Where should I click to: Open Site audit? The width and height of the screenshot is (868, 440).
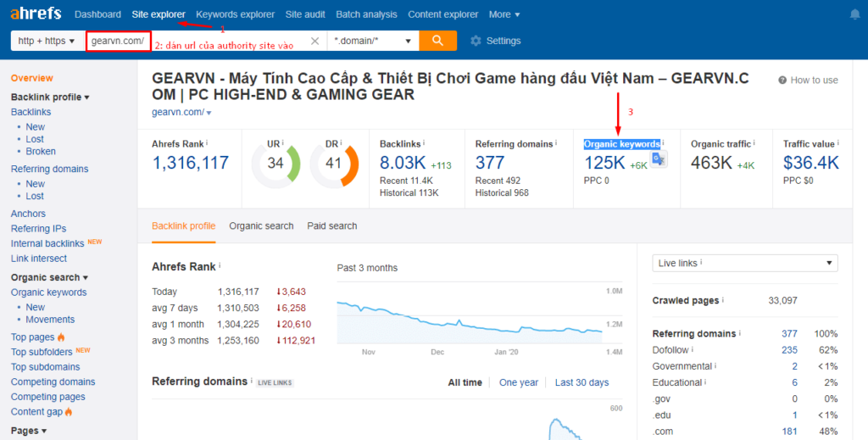pyautogui.click(x=305, y=14)
